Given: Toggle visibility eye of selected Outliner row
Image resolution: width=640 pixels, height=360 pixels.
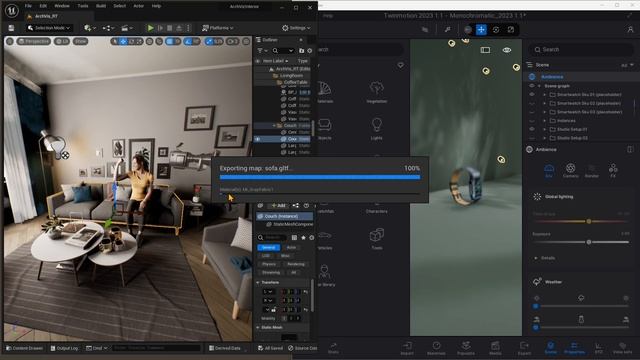Looking at the screenshot, I should coord(258,139).
